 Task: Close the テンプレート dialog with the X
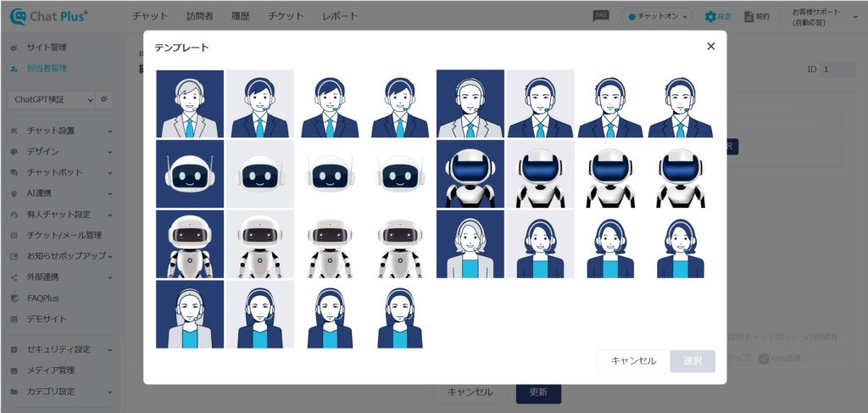click(710, 47)
